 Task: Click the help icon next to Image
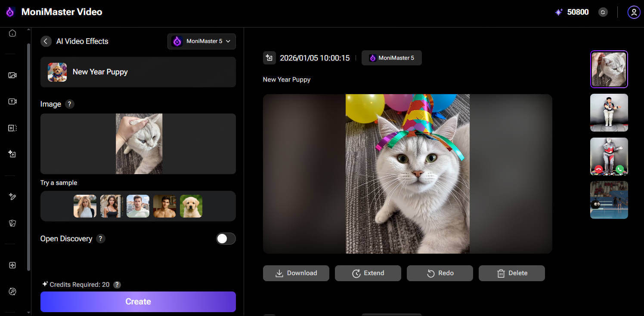(70, 104)
